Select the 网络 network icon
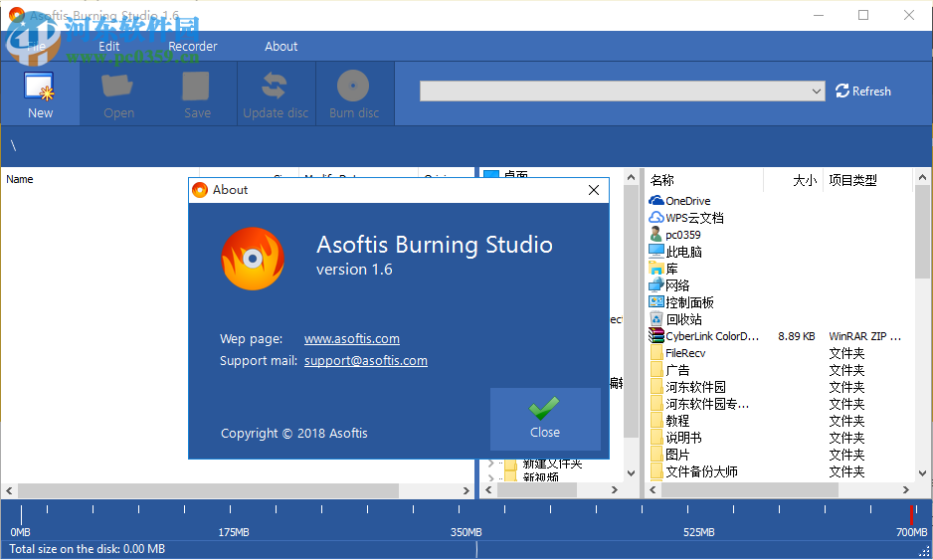This screenshot has height=560, width=933. click(x=655, y=285)
